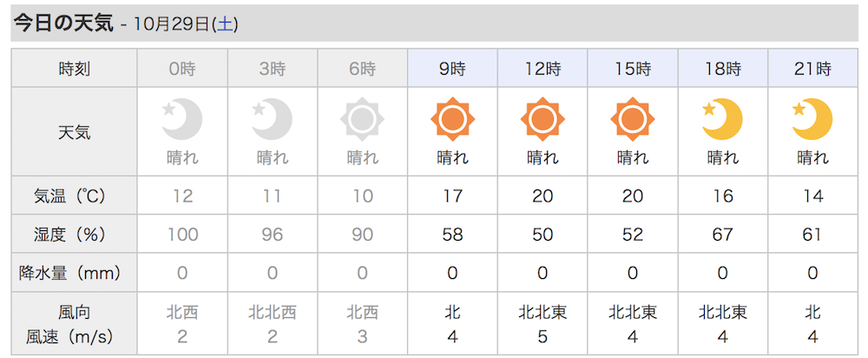Viewport: 868px width, 358px height.
Task: Click the grey sun icon at 6時
Action: click(362, 118)
